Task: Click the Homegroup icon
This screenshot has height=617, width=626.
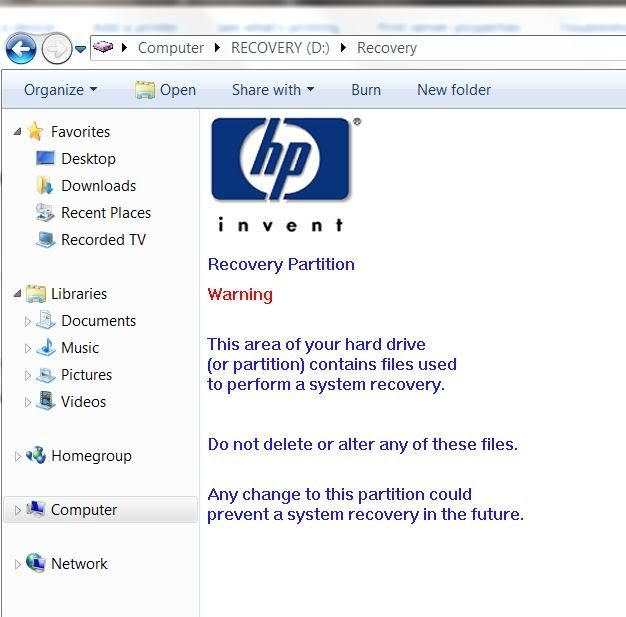Action: [36, 455]
